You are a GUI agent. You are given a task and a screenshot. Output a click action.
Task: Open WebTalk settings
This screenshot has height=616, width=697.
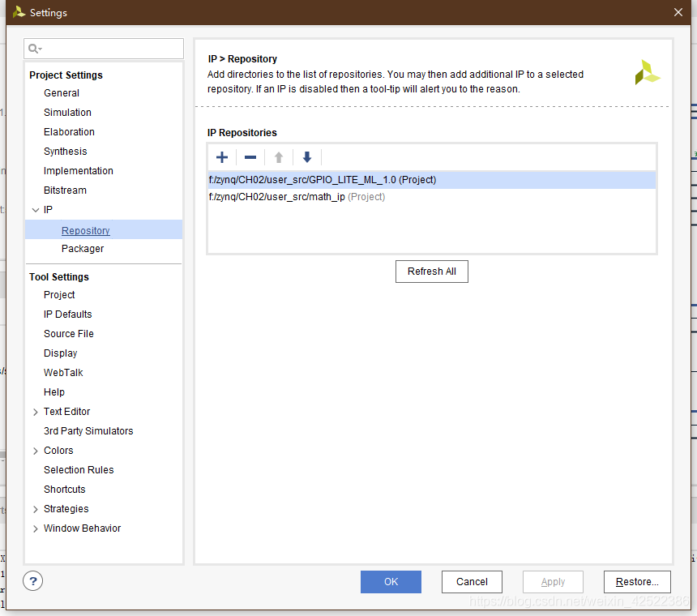[x=63, y=373]
